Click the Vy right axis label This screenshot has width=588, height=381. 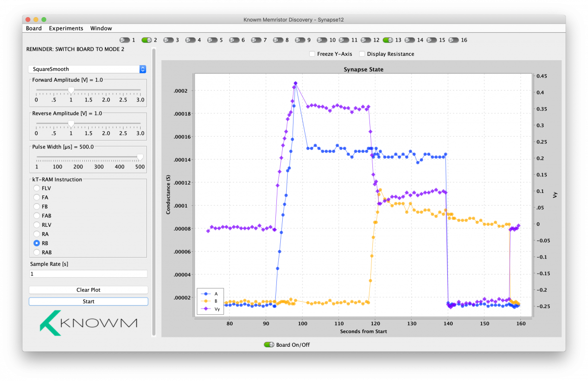[555, 195]
